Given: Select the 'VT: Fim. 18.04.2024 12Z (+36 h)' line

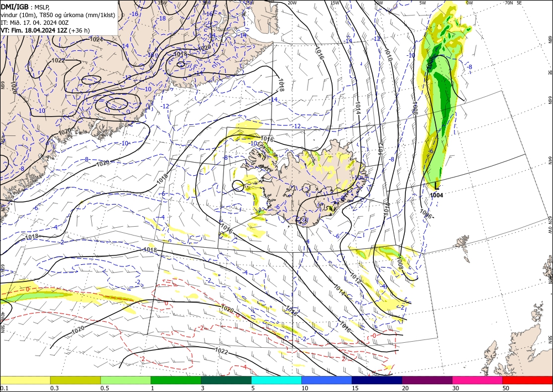Looking at the screenshot, I should [45, 30].
